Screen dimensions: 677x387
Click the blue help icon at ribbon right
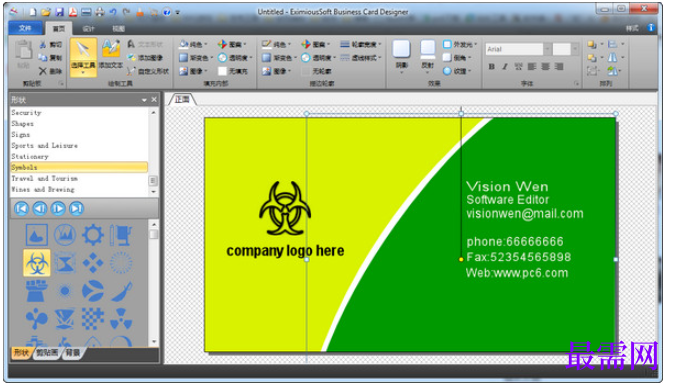651,28
